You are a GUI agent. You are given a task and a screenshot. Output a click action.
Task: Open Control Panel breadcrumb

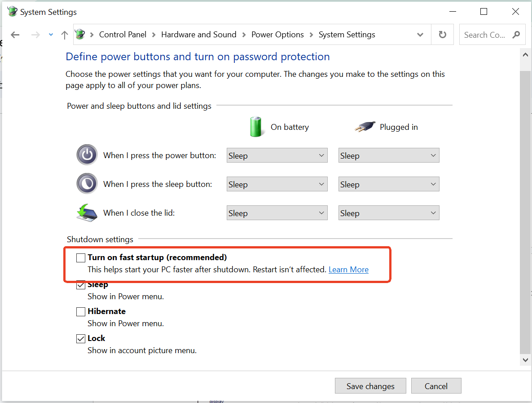tap(123, 35)
